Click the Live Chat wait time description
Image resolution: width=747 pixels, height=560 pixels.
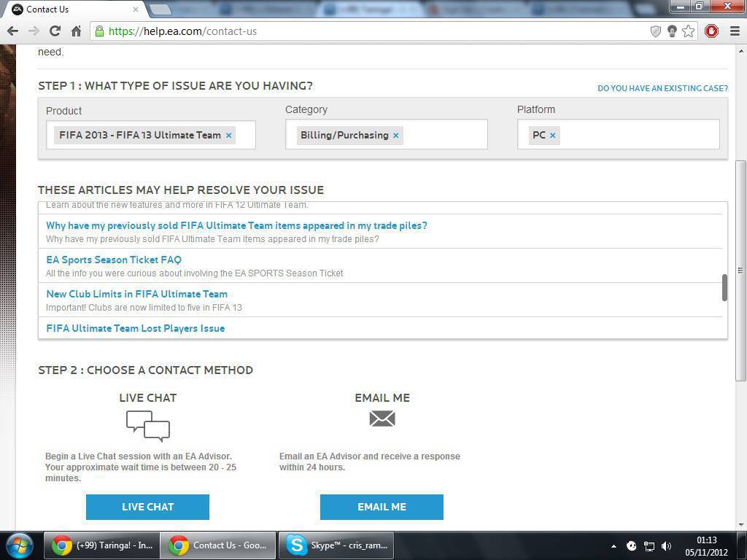(141, 467)
